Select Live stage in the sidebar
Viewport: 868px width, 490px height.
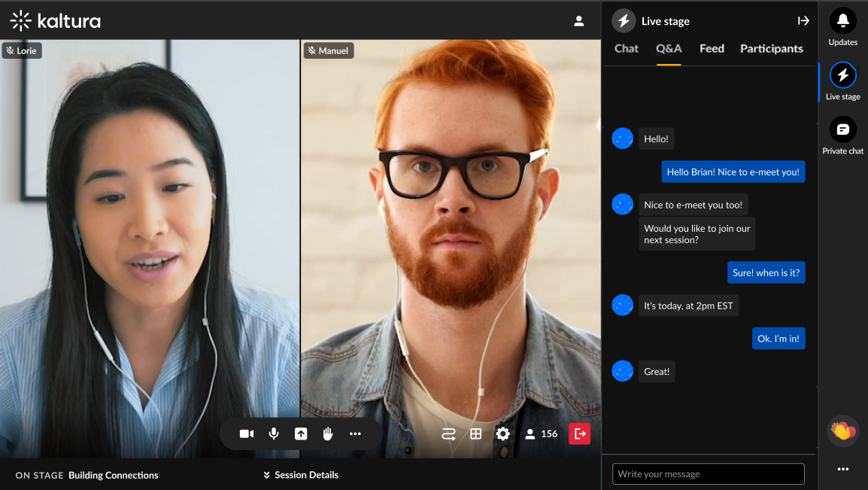(842, 81)
